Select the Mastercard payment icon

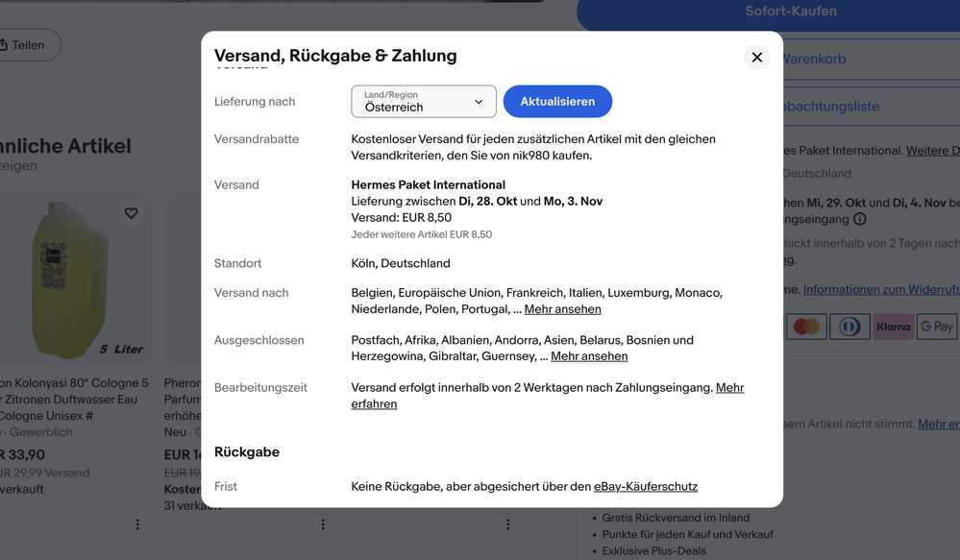(x=806, y=327)
